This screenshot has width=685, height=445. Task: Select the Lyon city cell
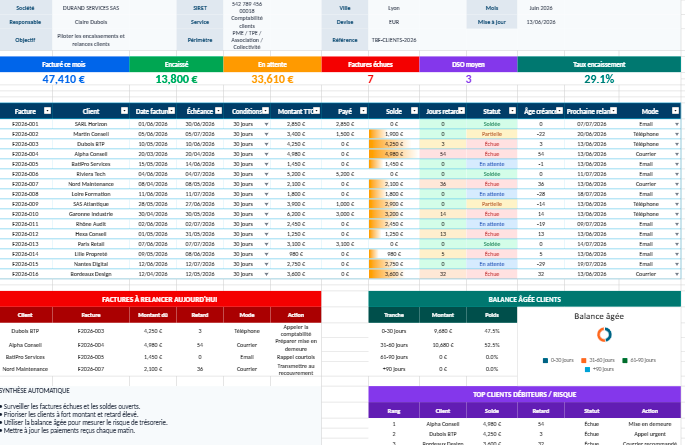tap(394, 8)
